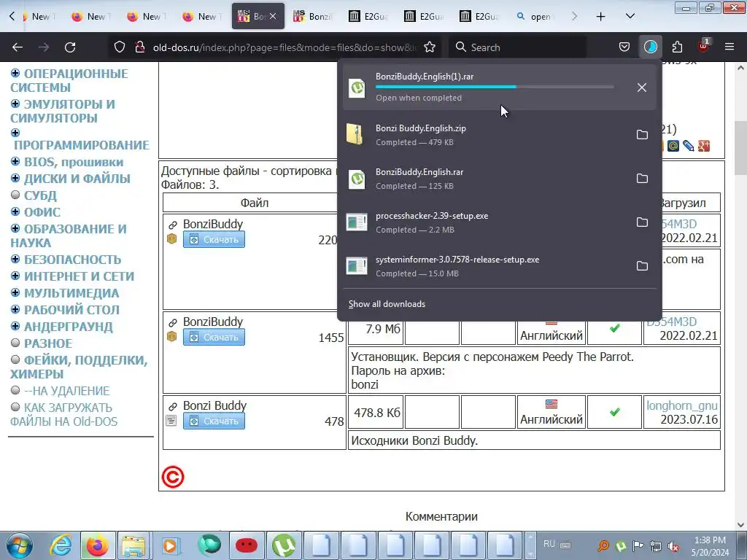The image size is (747, 560).
Task: Open the Extensions puzzle icon
Action: pos(677,47)
